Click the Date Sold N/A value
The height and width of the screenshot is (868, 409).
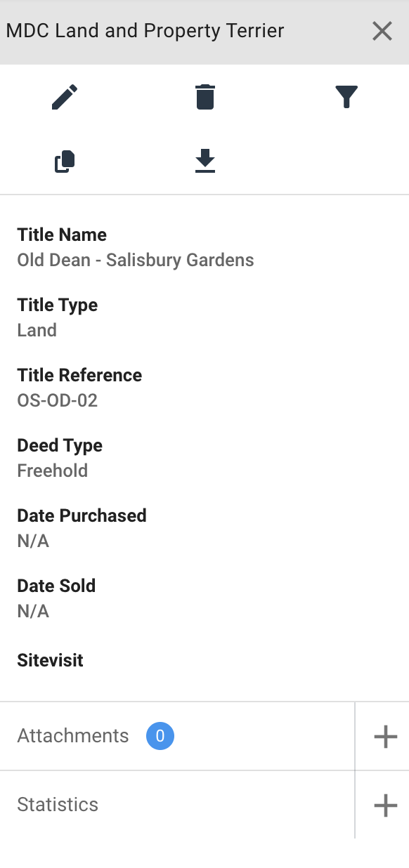coord(33,612)
